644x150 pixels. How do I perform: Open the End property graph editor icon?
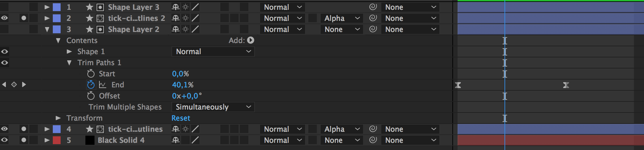point(103,85)
